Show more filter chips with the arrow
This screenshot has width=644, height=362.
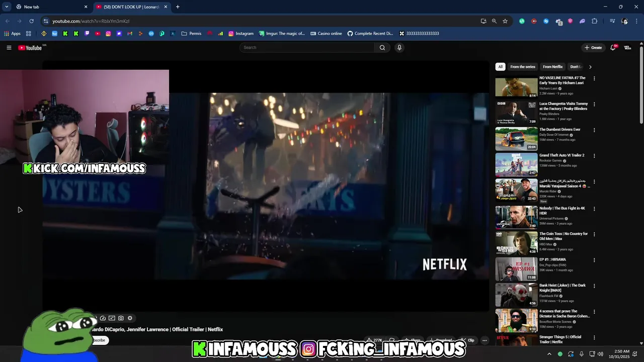tap(590, 67)
